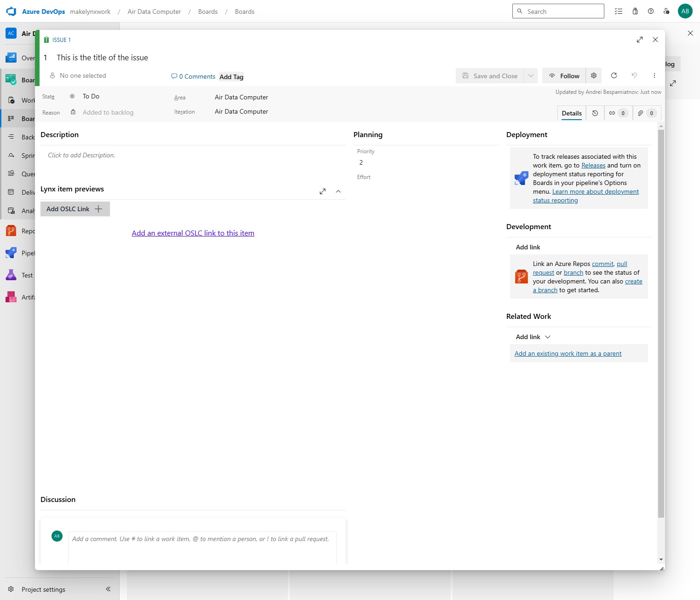
Task: Collapse the Lynx item previews section
Action: pos(338,191)
